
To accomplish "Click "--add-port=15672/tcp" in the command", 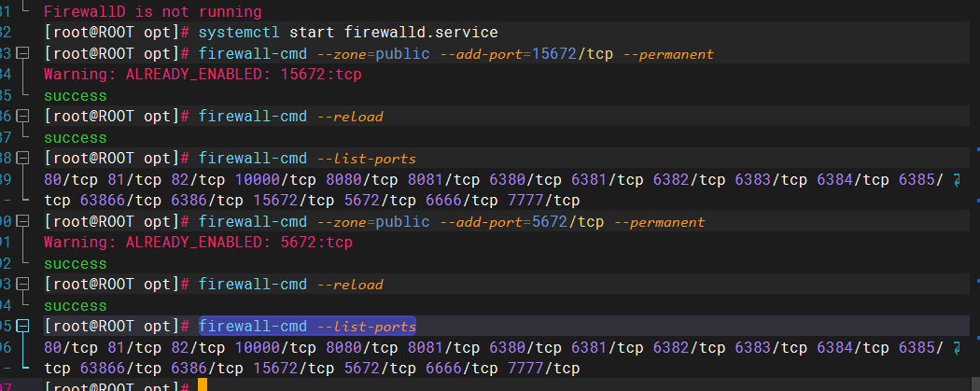I will click(x=526, y=54).
